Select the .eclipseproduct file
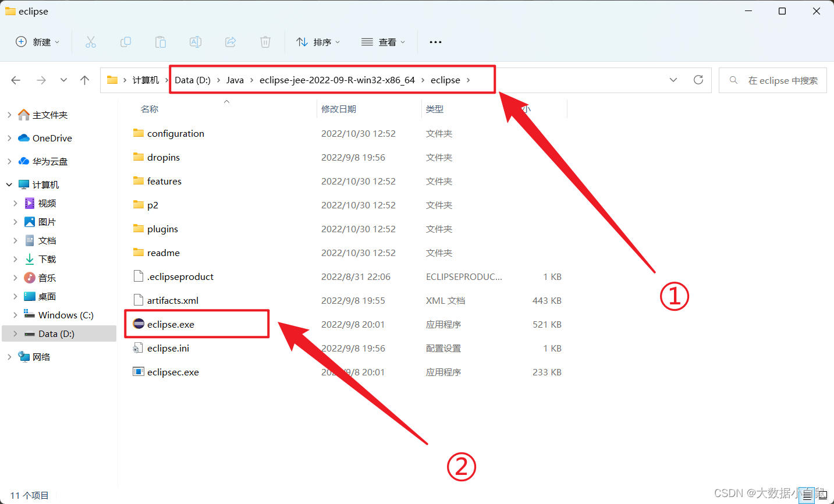This screenshot has width=834, height=504. point(180,276)
